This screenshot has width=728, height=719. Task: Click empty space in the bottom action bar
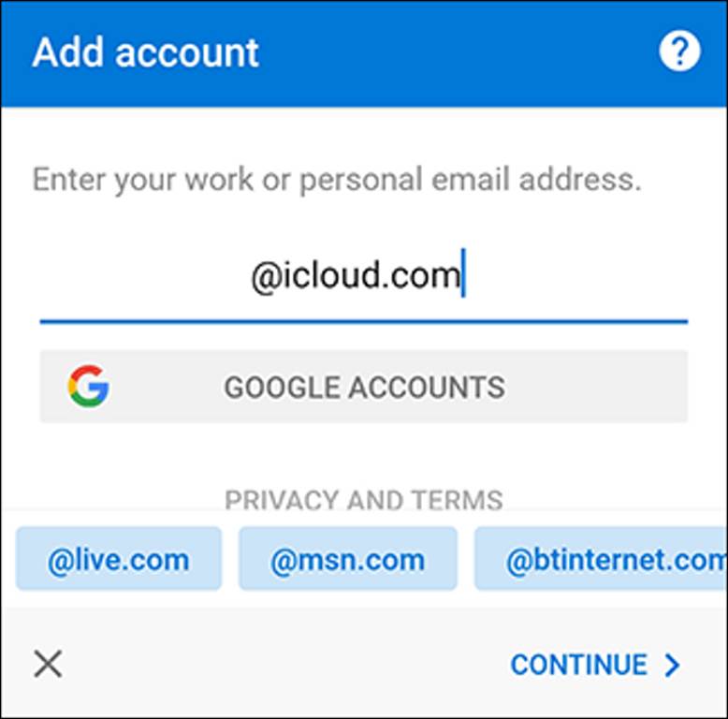click(x=281, y=665)
